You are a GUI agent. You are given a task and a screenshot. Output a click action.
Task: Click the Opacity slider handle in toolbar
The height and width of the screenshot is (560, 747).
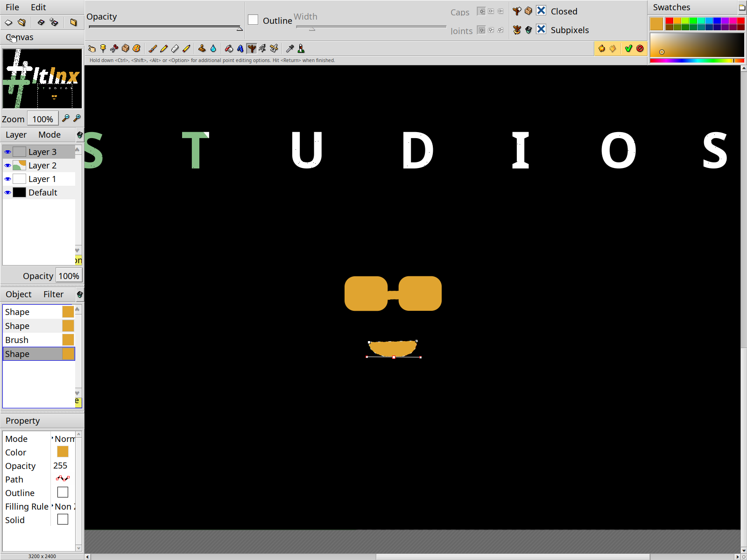[x=240, y=28]
